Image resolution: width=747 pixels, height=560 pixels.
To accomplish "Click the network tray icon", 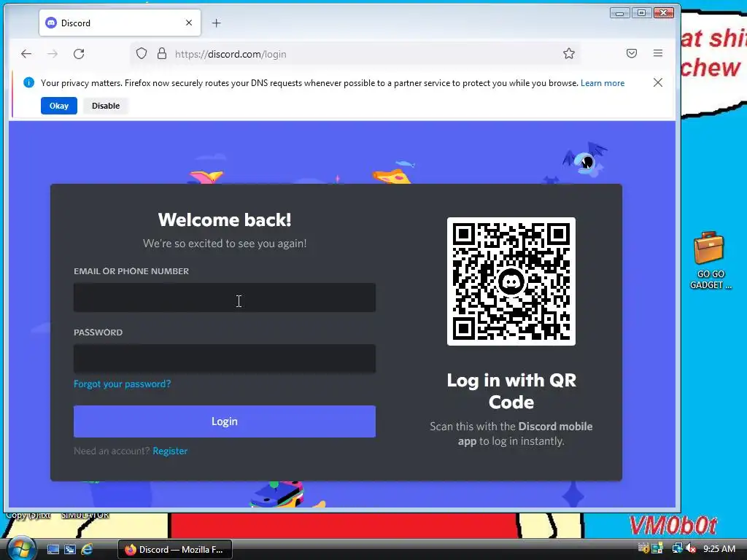I will tap(676, 548).
